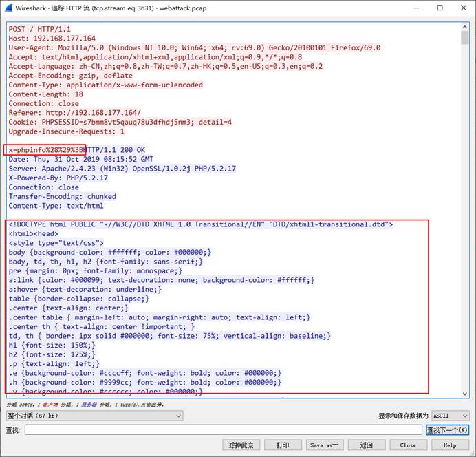The width and height of the screenshot is (476, 457).
Task: Click the Print button
Action: coord(283,445)
